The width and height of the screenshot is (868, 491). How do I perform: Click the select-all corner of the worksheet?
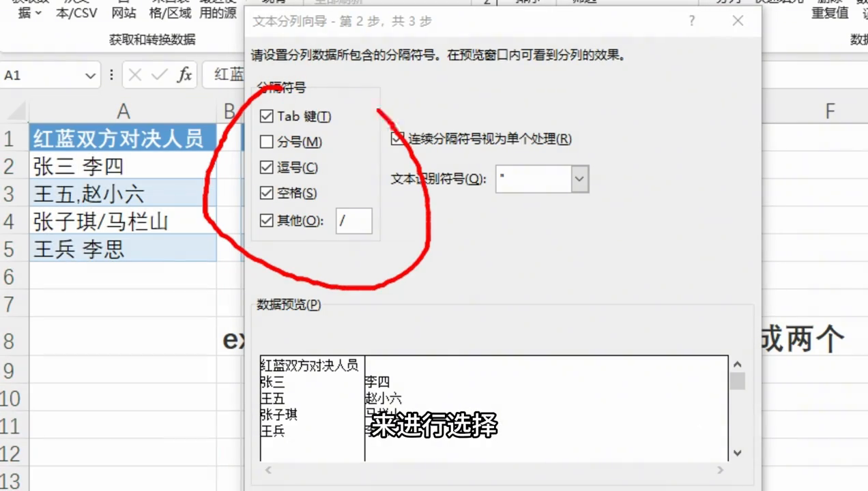14,110
